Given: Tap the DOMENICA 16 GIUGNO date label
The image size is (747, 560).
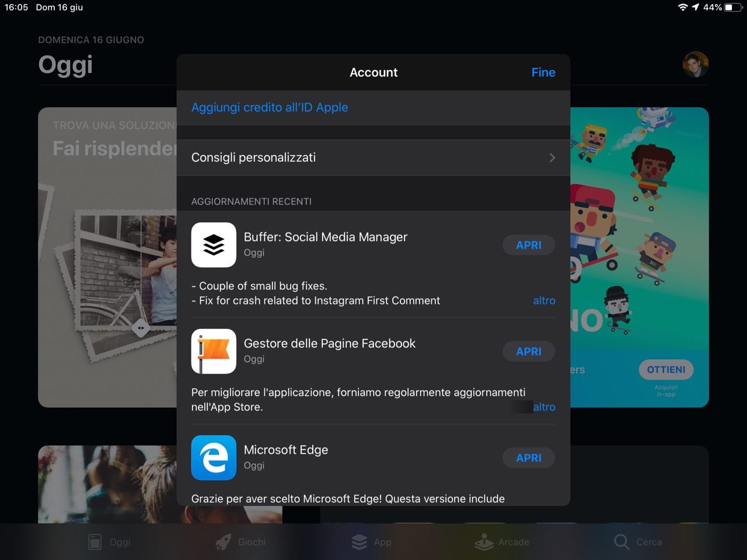Looking at the screenshot, I should tap(91, 40).
